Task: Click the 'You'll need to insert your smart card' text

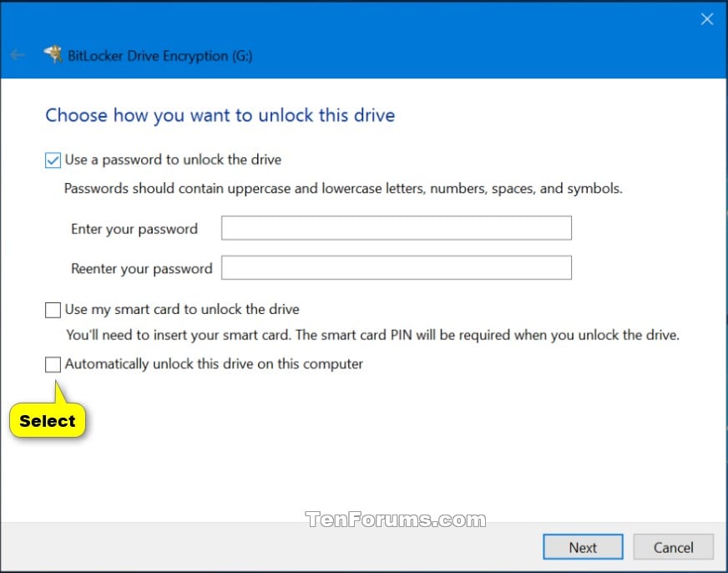Action: (x=372, y=335)
